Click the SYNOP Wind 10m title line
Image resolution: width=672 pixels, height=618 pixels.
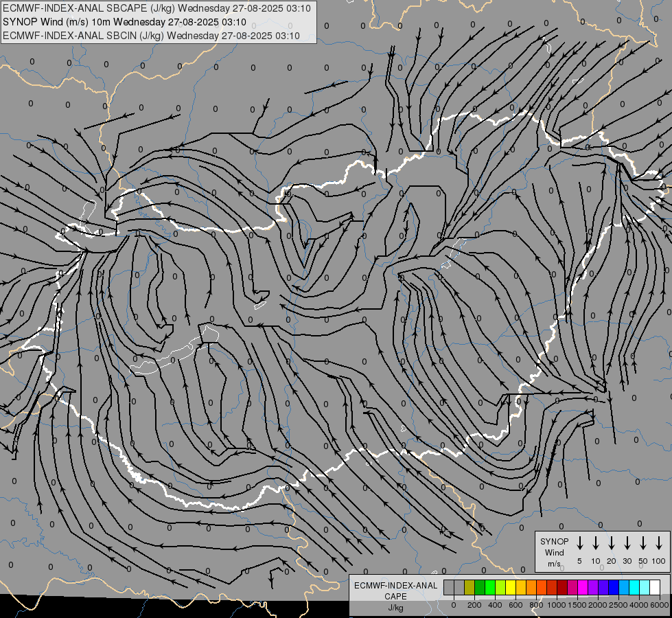pyautogui.click(x=124, y=22)
